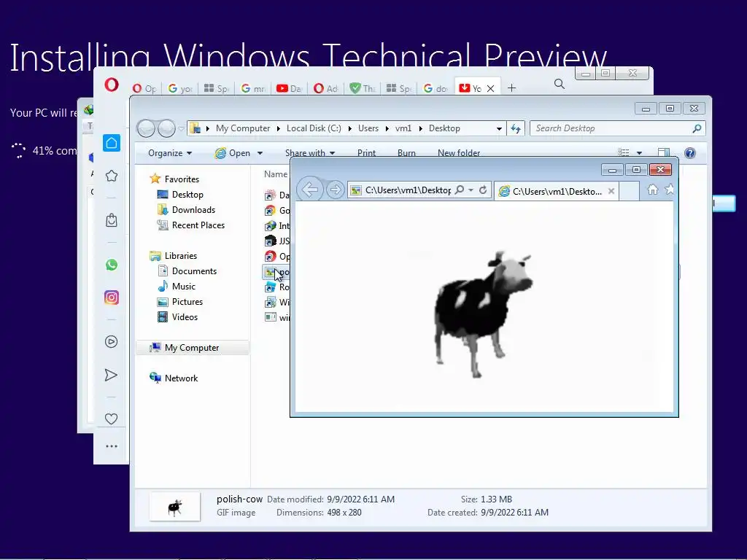Screen dimensions: 747x560
Task: Change view using the views icon
Action: point(623,152)
